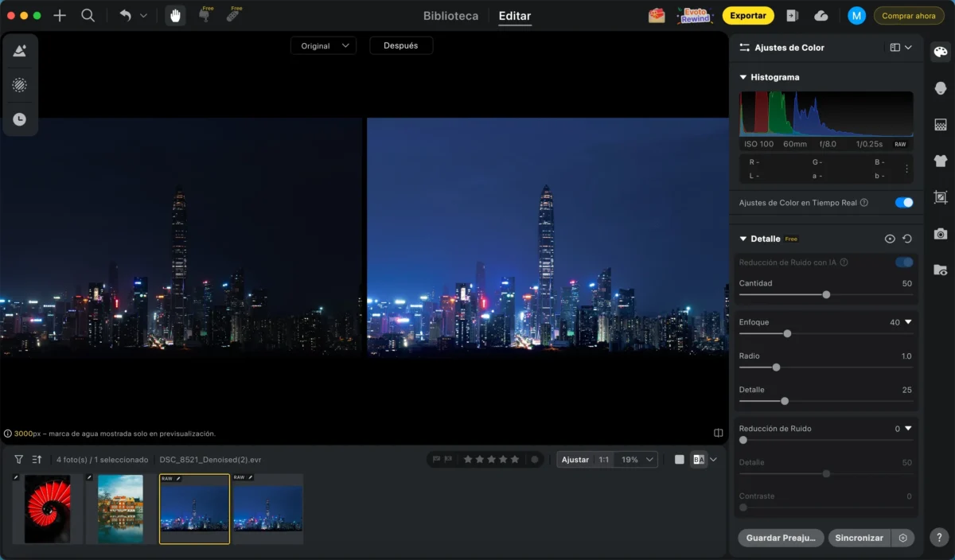The image size is (955, 560).
Task: Switch to the Editar tab
Action: (514, 16)
